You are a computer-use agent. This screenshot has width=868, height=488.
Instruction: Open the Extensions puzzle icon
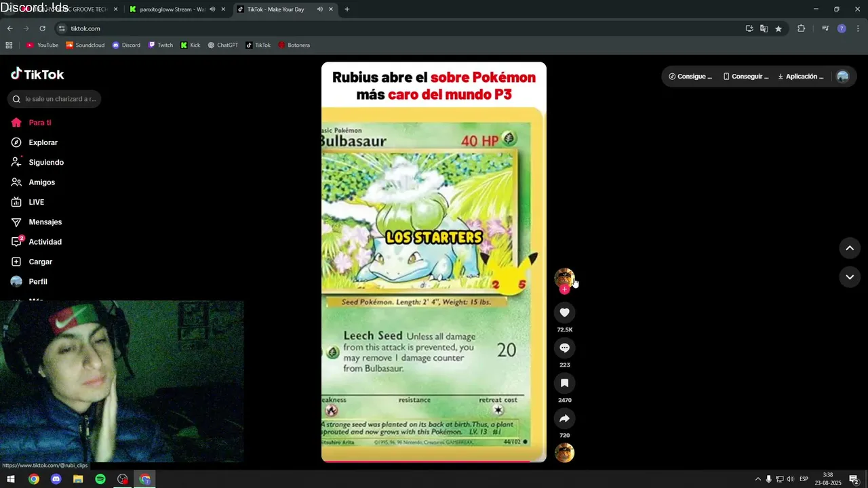click(801, 28)
